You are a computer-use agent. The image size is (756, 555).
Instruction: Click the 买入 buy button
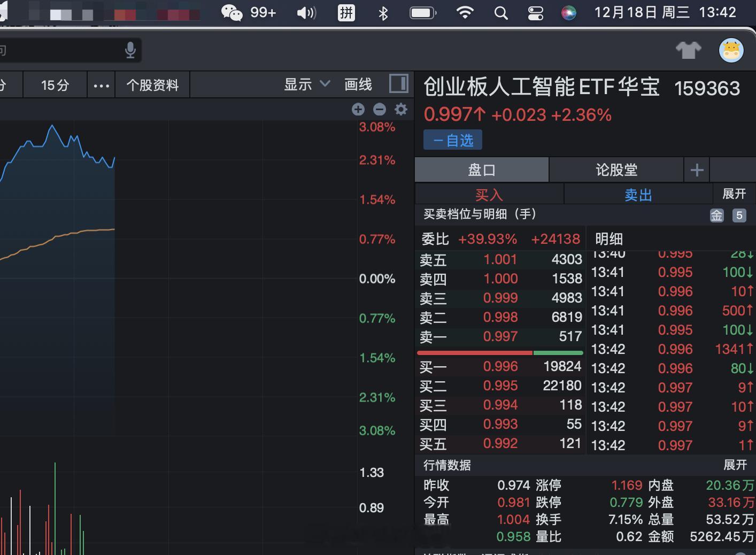point(489,195)
